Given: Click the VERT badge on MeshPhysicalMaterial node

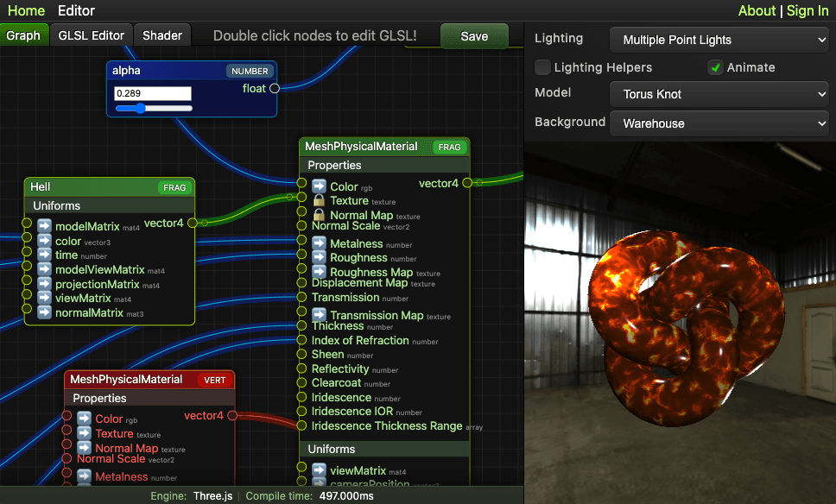Looking at the screenshot, I should point(214,379).
